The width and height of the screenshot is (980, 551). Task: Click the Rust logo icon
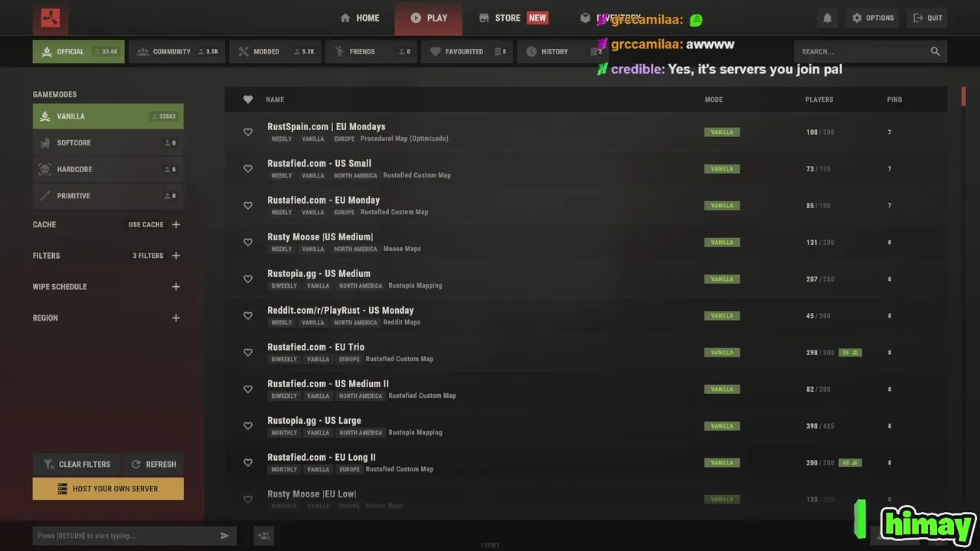[51, 18]
